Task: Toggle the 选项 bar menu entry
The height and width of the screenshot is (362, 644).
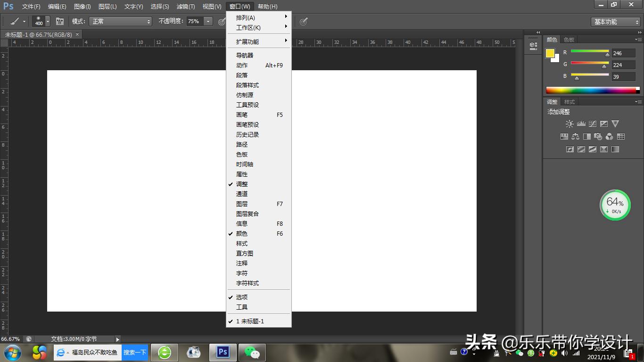Action: 242,297
